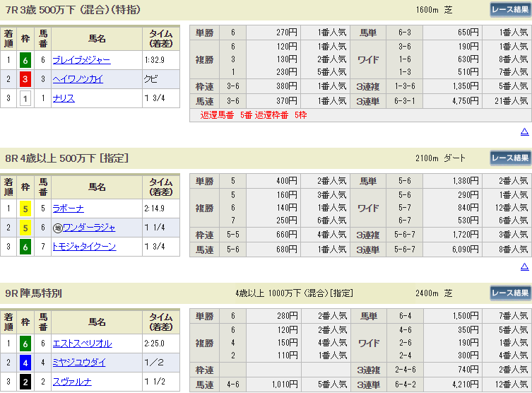Open the 8R レース結果 button
Viewport: 532px width, 393px height.
tap(510, 158)
